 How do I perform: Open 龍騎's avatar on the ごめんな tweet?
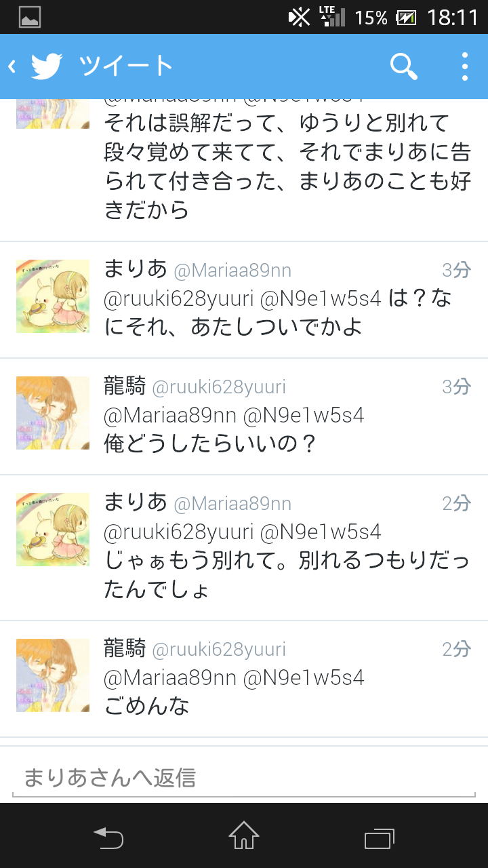pyautogui.click(x=53, y=675)
